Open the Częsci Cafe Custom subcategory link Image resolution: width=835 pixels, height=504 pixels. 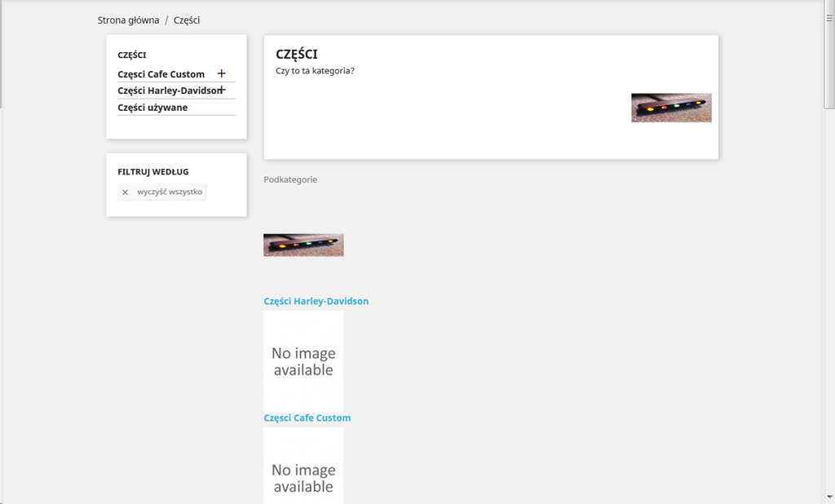(307, 418)
